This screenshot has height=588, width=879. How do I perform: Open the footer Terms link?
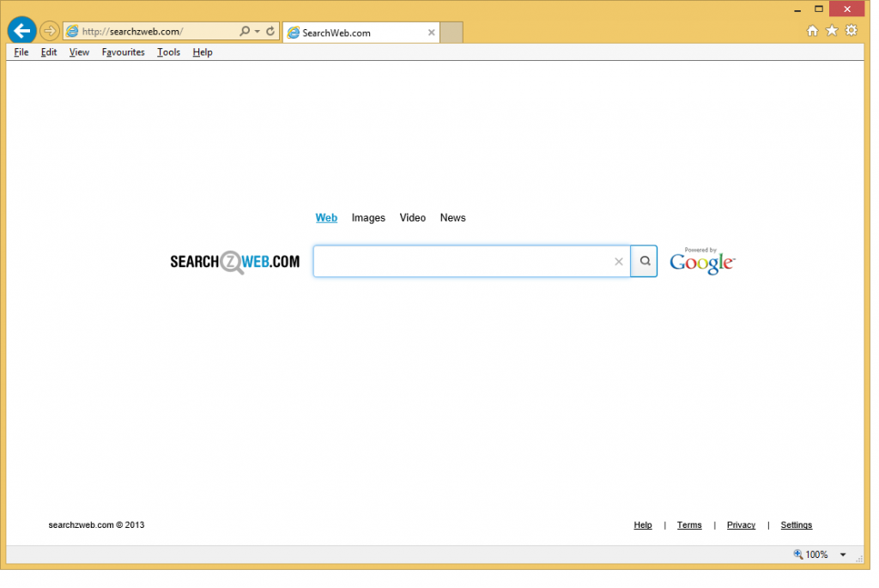coord(689,525)
